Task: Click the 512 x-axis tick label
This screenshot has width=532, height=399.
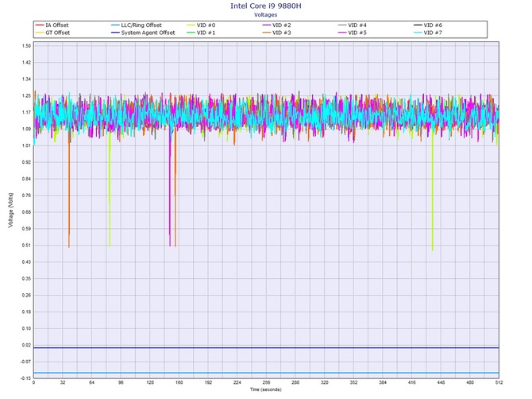Action: coord(499,382)
